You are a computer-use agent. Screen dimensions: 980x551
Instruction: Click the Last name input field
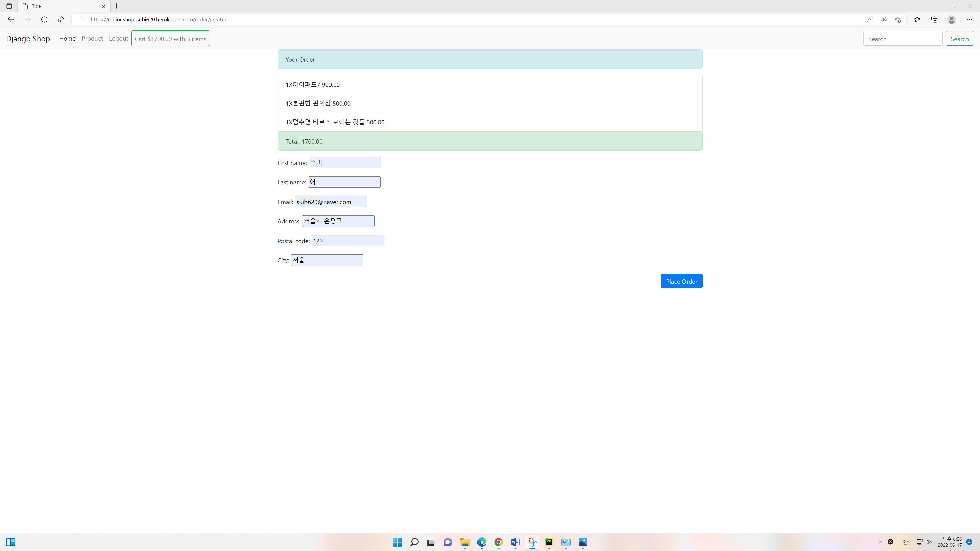click(x=344, y=182)
